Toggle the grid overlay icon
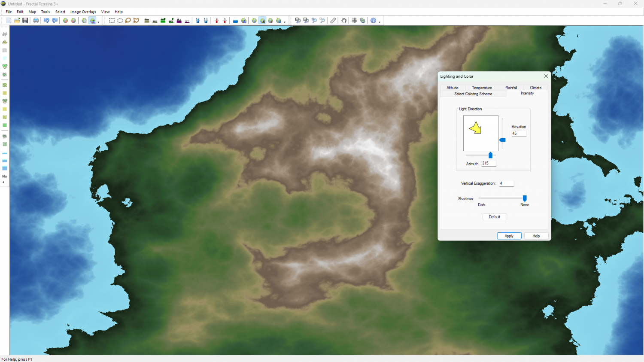Viewport: 644px width, 362px height. click(354, 21)
